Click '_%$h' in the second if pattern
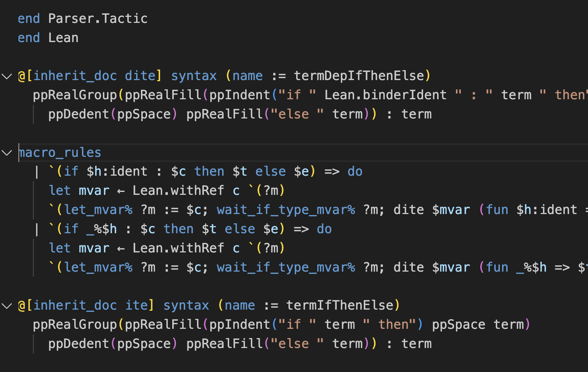The width and height of the screenshot is (588, 372). 101,229
